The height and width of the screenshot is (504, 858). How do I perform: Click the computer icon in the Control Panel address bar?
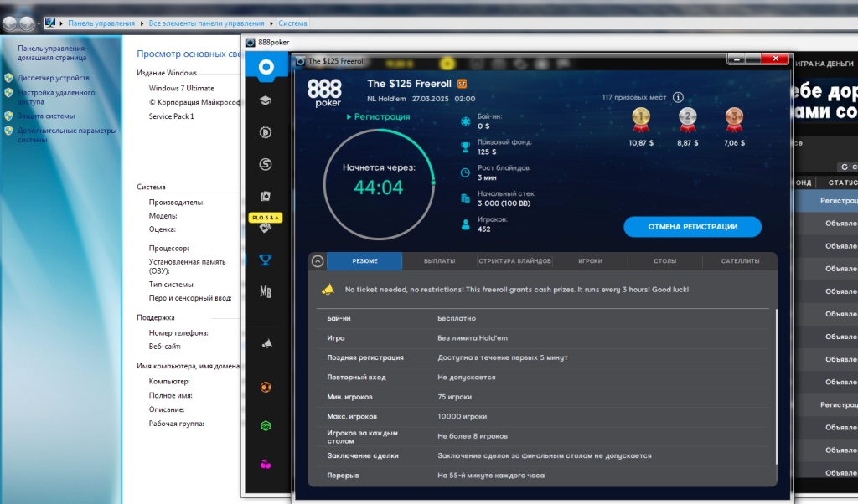coord(49,23)
